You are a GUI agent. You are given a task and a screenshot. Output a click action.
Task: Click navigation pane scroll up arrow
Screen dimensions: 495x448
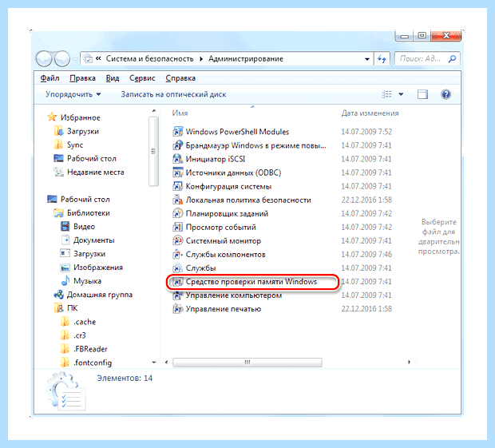(x=154, y=111)
